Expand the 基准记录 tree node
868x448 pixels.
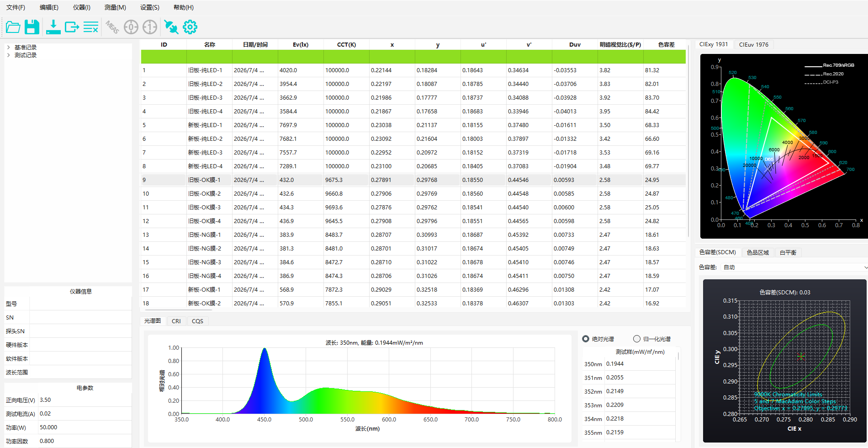click(8, 47)
